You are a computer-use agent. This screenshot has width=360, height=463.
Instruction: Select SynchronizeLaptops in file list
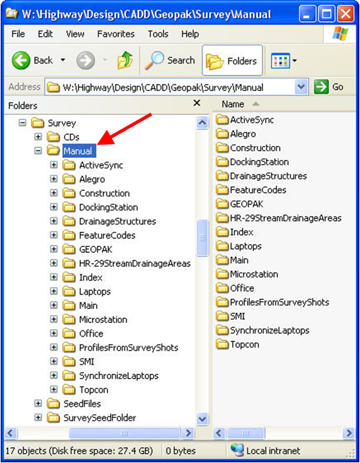[263, 330]
